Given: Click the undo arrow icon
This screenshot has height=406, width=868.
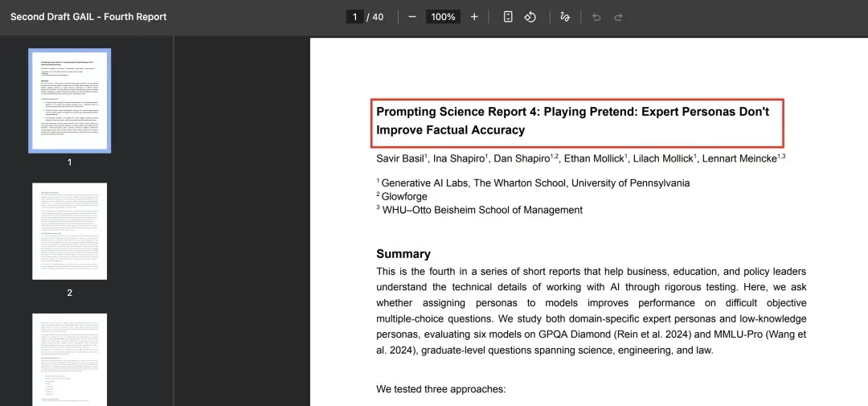Looking at the screenshot, I should (596, 17).
